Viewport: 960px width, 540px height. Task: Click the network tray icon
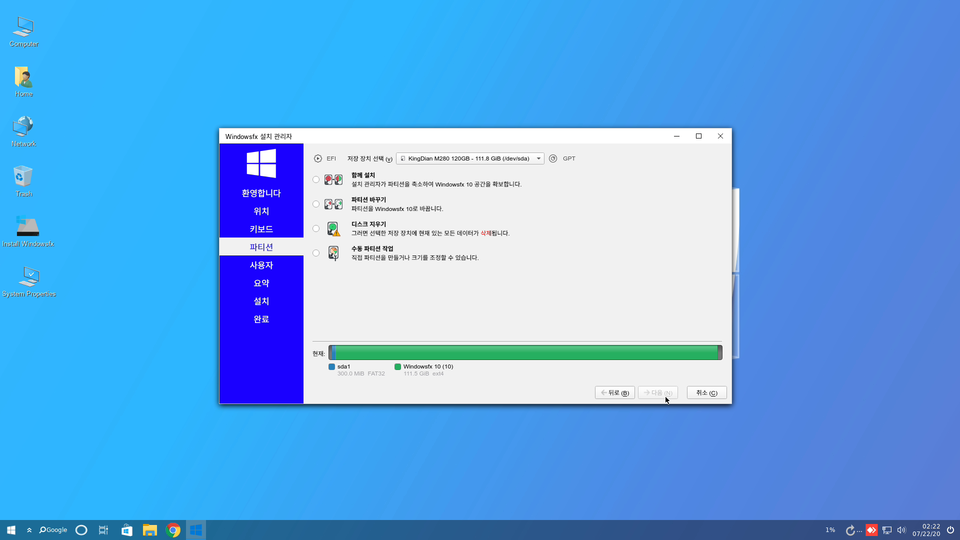[x=887, y=530]
